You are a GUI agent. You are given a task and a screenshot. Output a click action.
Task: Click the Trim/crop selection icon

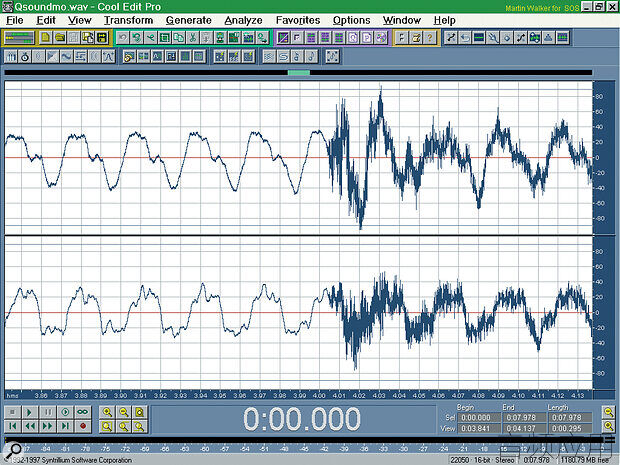pyautogui.click(x=164, y=38)
